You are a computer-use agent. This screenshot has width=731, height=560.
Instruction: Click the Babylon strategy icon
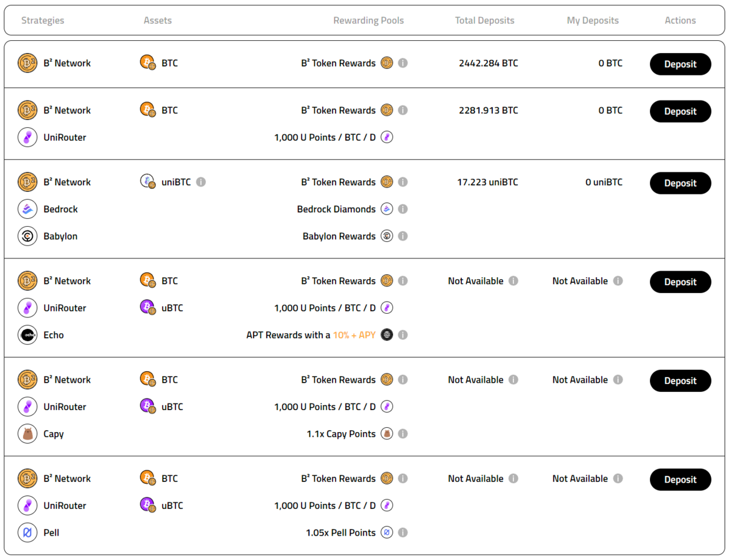coord(27,236)
